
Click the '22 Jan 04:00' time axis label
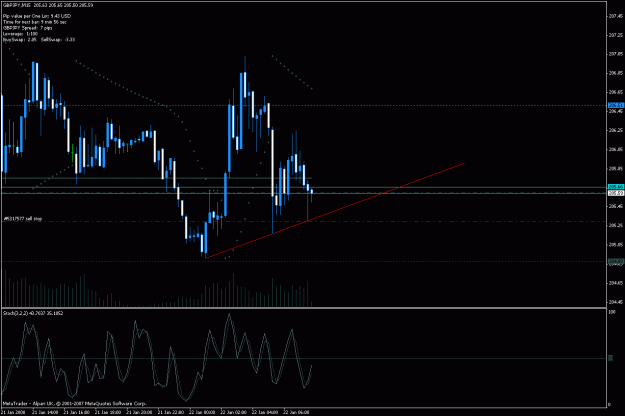tap(265, 412)
